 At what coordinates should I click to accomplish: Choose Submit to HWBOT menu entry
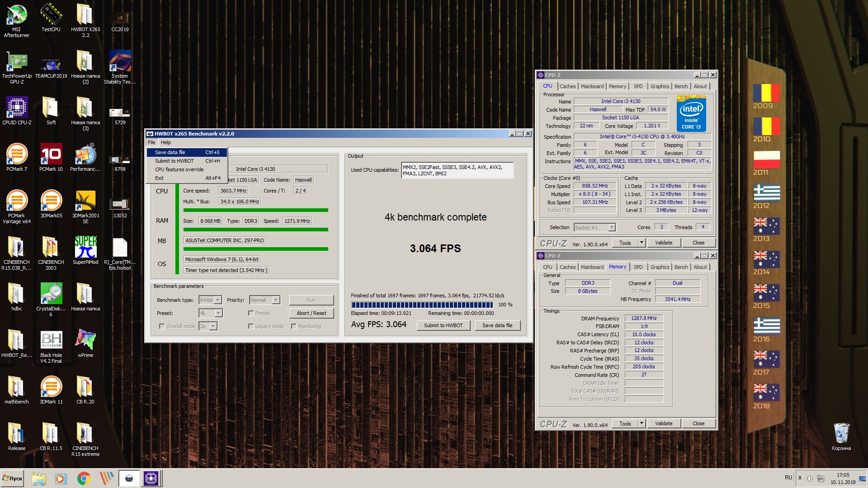(187, 161)
